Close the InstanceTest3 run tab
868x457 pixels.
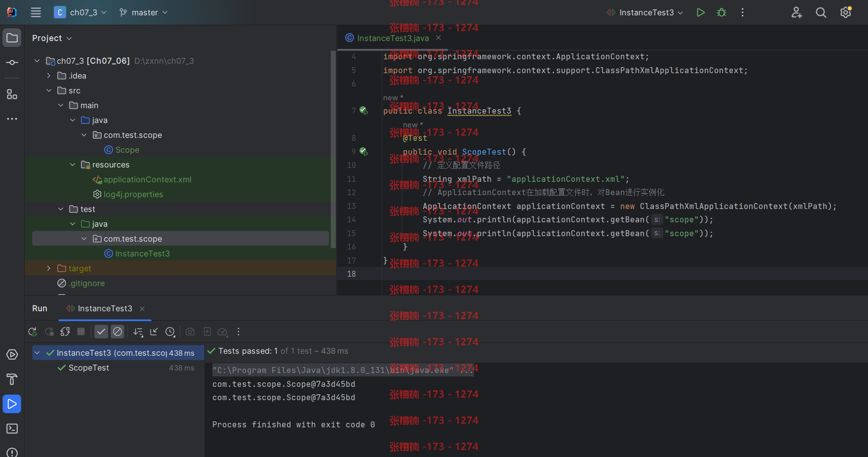point(142,309)
